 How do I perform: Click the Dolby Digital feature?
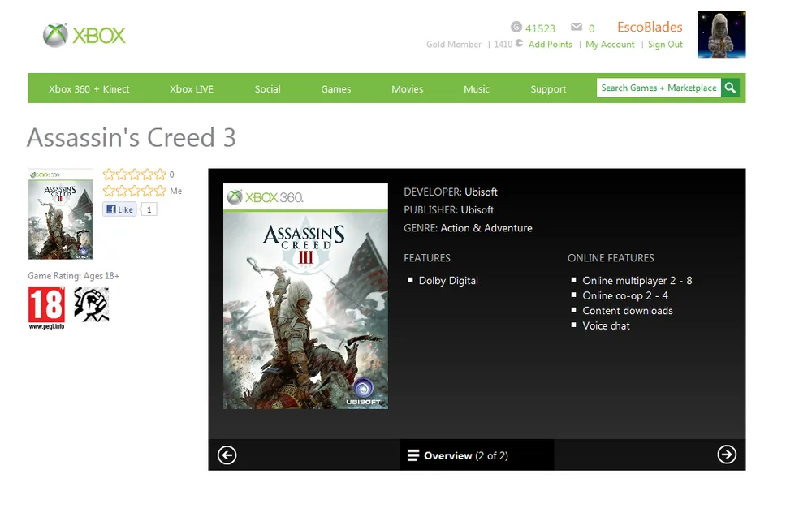tap(448, 281)
